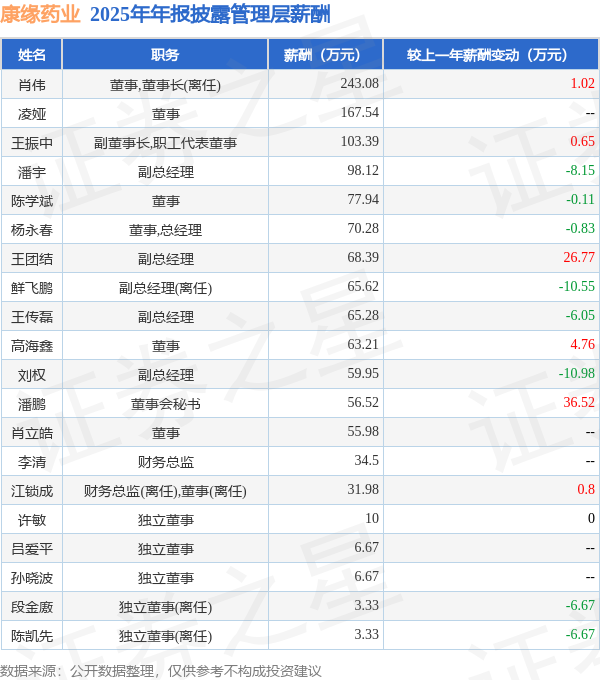
Task: Click the salary value 65.28
Action: (x=363, y=315)
